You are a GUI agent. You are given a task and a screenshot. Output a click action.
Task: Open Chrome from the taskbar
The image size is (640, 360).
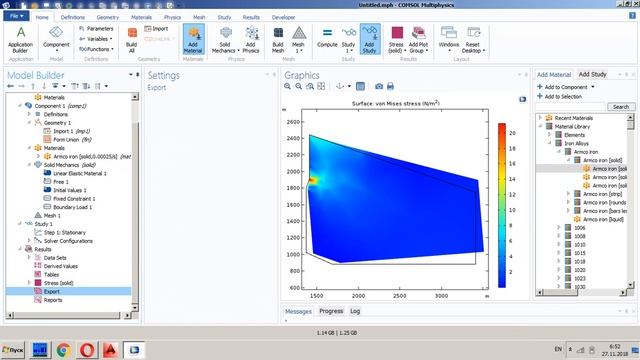click(63, 350)
